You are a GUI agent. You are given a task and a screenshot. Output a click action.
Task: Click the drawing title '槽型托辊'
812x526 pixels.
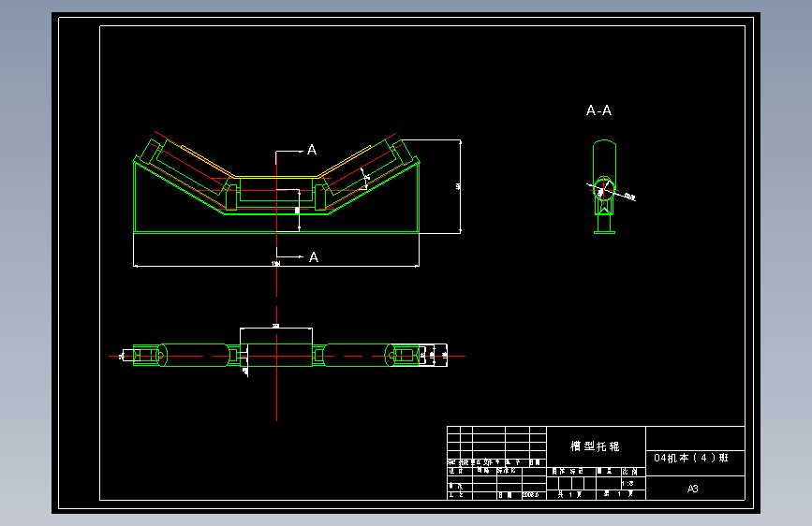[595, 446]
